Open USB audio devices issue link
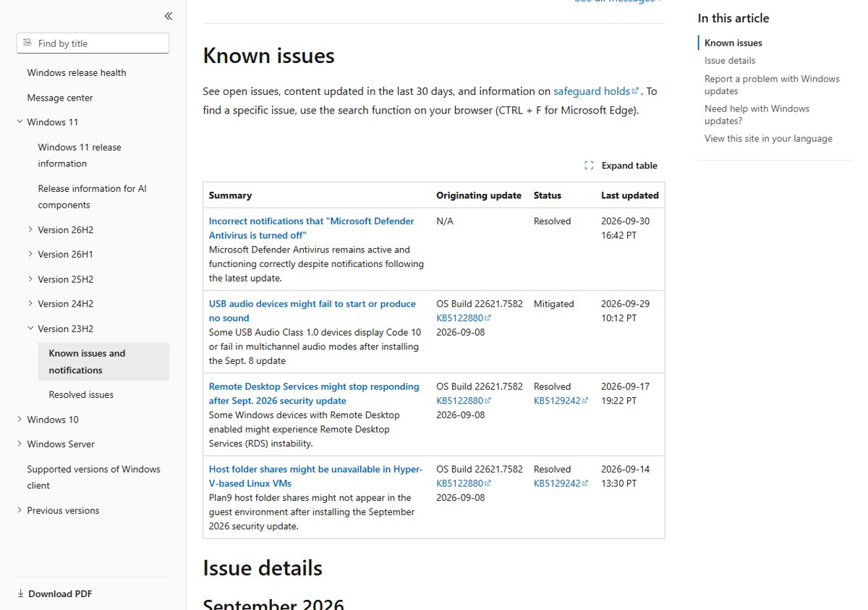This screenshot has height=610, width=868. coord(312,311)
